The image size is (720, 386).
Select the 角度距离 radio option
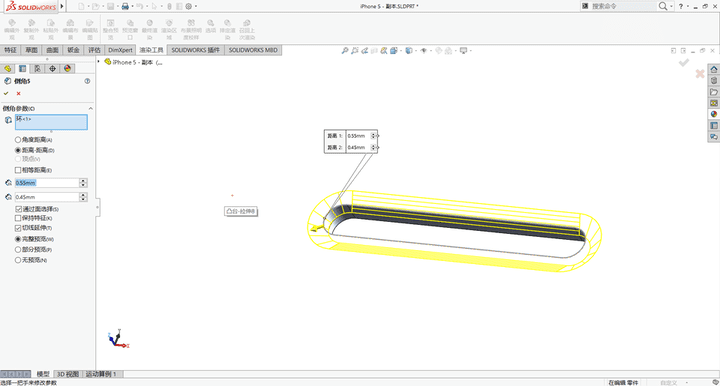pyautogui.click(x=18, y=140)
